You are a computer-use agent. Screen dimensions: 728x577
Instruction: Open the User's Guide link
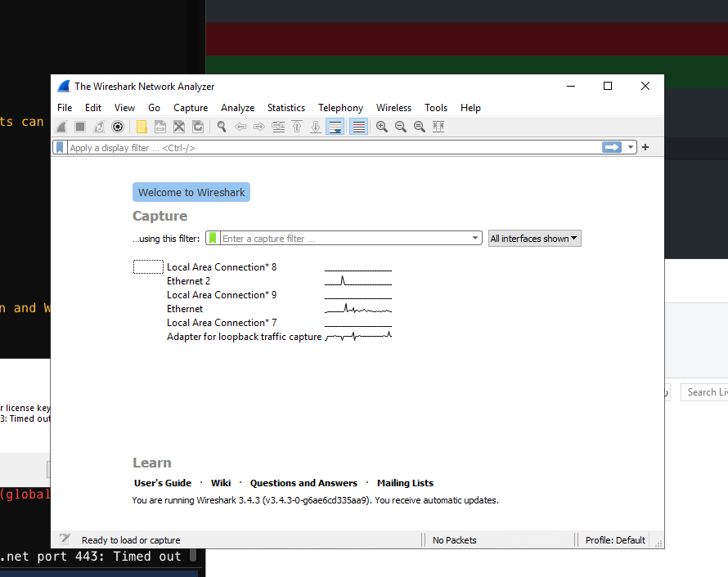[163, 483]
